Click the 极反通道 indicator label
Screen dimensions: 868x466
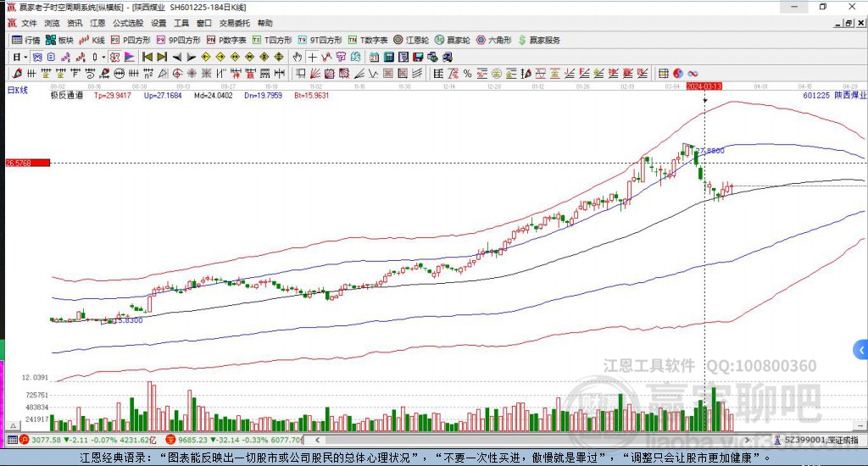click(67, 95)
